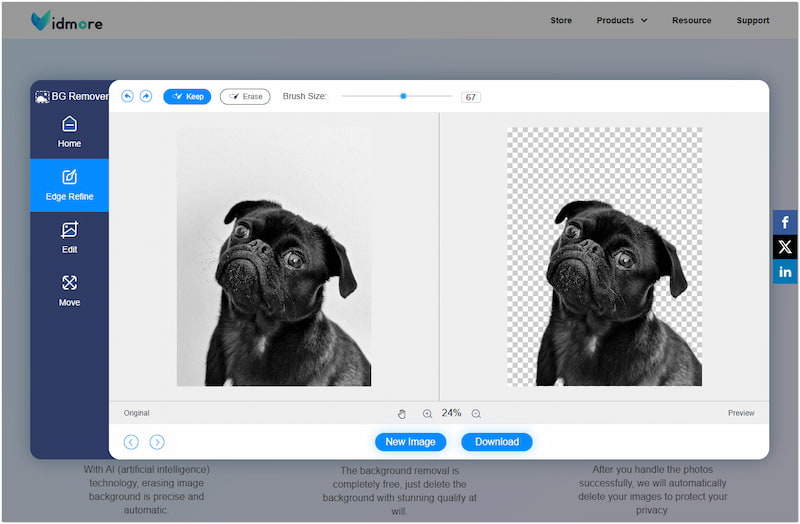800x524 pixels.
Task: Expand the Products dropdown menu
Action: click(622, 20)
